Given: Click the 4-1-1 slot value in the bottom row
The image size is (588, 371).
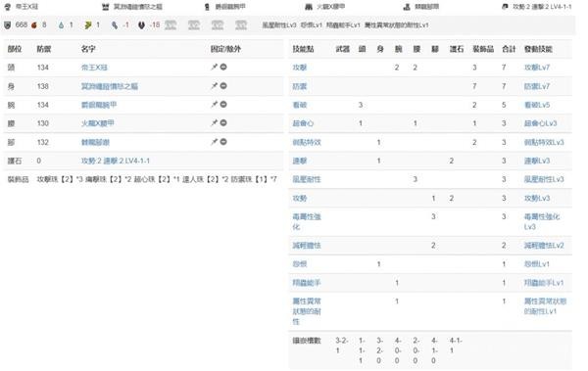Looking at the screenshot, I should (456, 346).
